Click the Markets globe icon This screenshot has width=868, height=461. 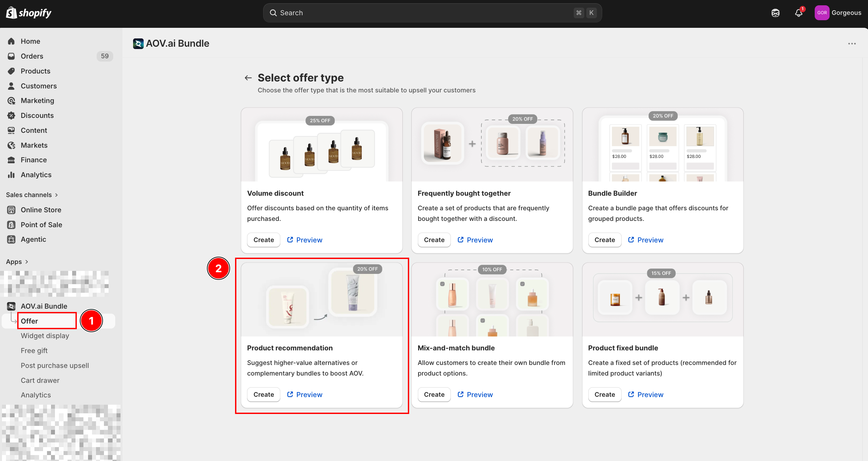pos(11,145)
